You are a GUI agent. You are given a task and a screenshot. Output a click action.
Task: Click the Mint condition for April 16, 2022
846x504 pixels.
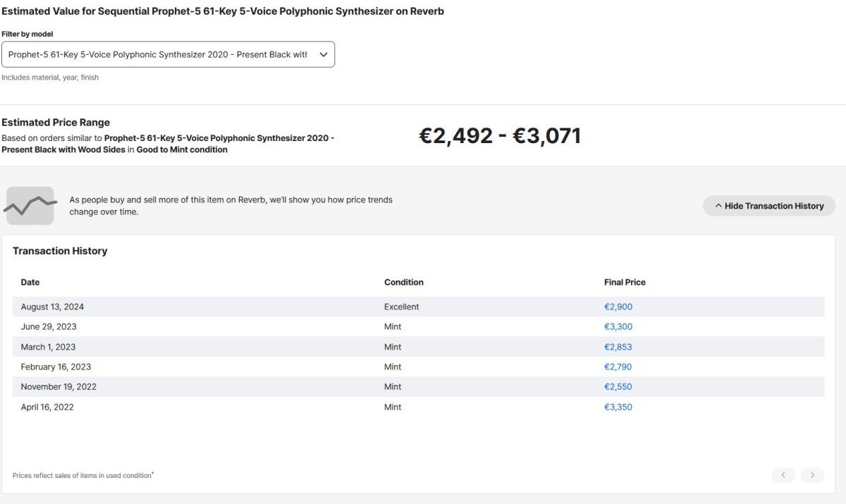tap(393, 407)
